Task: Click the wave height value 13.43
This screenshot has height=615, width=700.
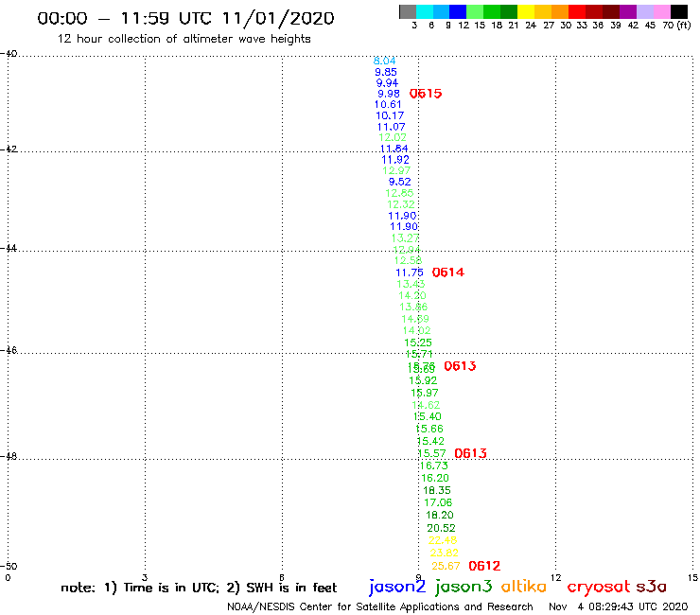Action: (411, 284)
